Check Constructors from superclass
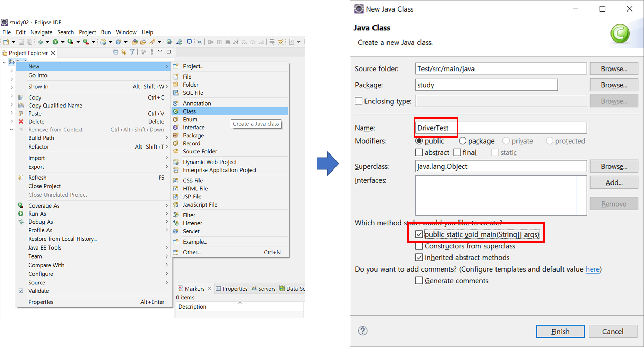This screenshot has width=644, height=347. point(419,246)
